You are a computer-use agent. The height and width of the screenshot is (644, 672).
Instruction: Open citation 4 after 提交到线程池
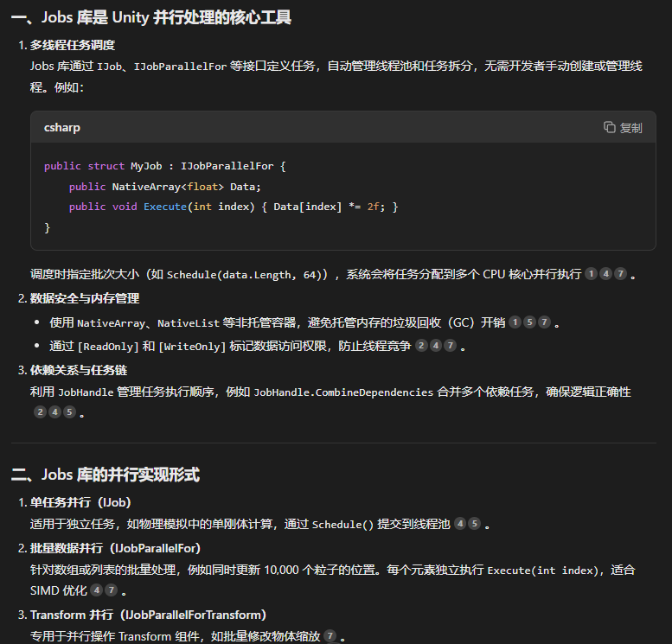(460, 523)
